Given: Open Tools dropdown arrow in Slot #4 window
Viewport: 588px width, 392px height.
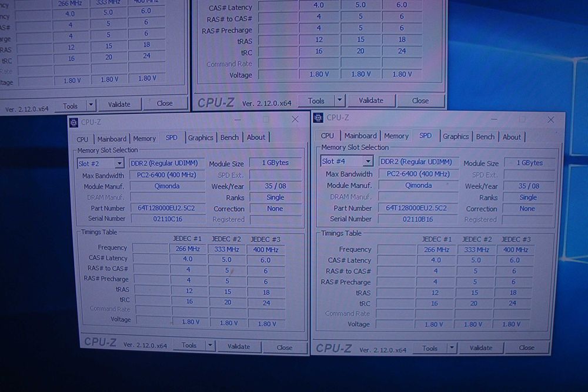Looking at the screenshot, I should pyautogui.click(x=452, y=348).
